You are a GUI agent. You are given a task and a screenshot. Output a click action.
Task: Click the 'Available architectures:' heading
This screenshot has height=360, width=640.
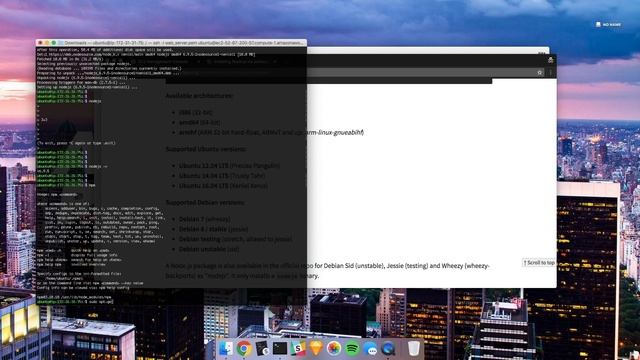tap(199, 96)
